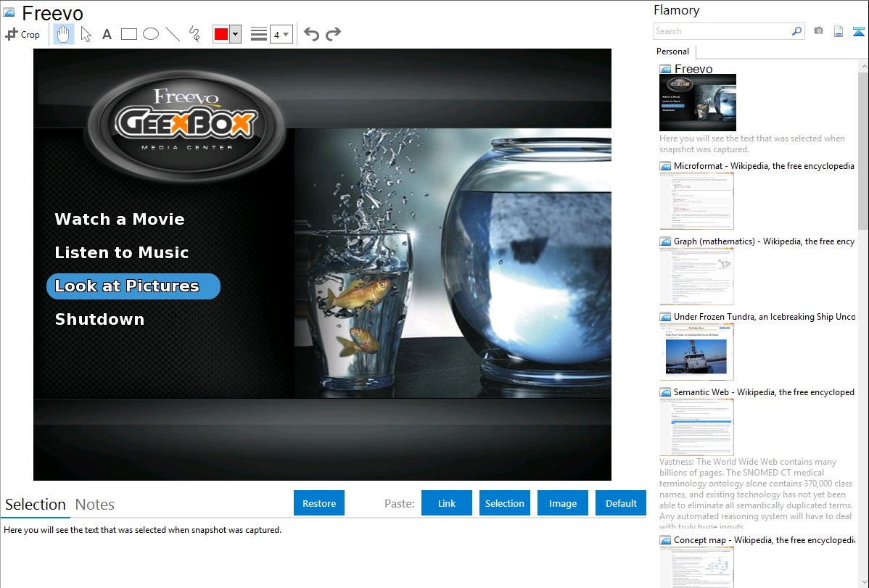
Task: Open the Freevo snapshot thumbnail in sidebar
Action: click(698, 103)
